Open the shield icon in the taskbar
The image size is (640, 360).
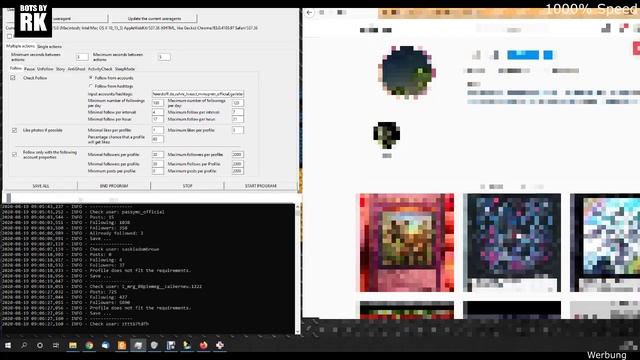coord(154,345)
